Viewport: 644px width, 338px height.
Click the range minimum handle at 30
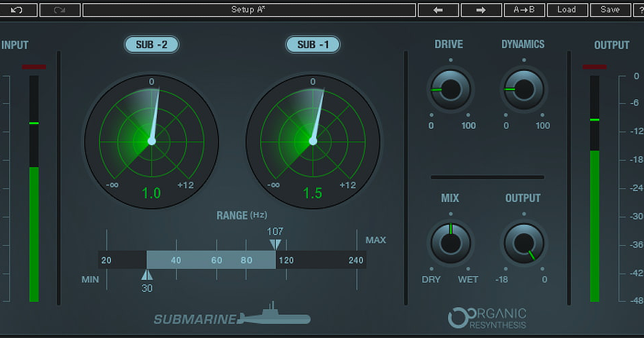coord(147,275)
